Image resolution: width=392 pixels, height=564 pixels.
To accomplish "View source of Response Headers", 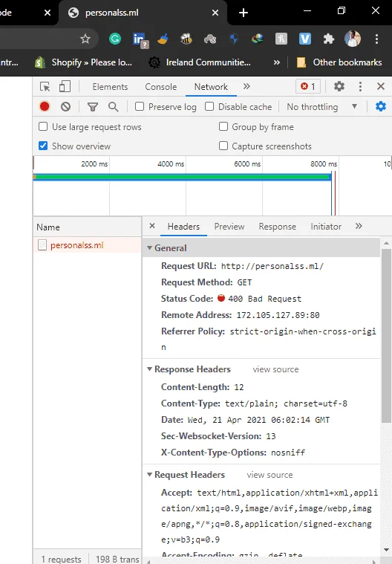I will 275,369.
